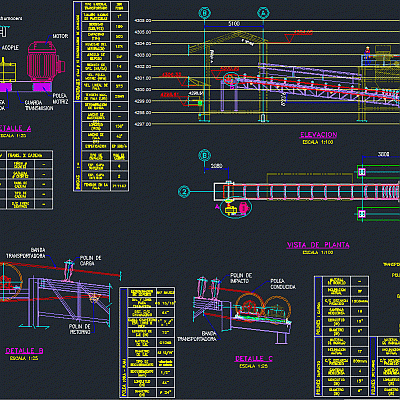Click the ELEVACION view title
This screenshot has width=400, height=400.
tap(319, 135)
